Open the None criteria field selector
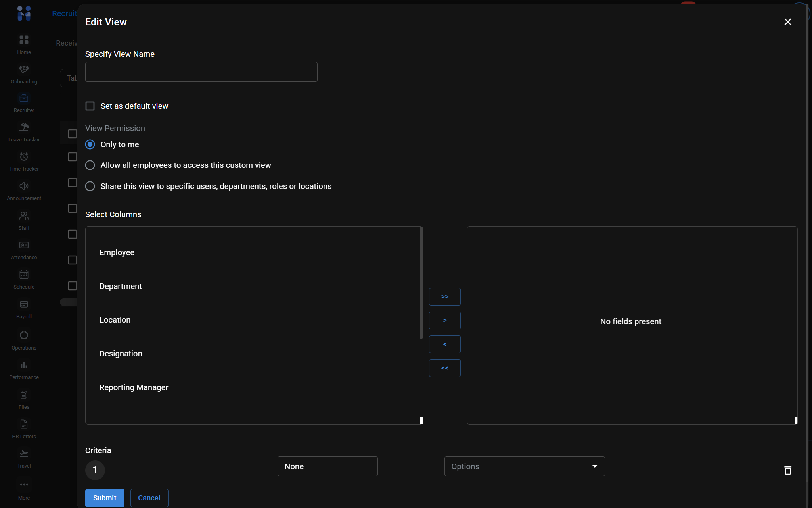 tap(327, 466)
